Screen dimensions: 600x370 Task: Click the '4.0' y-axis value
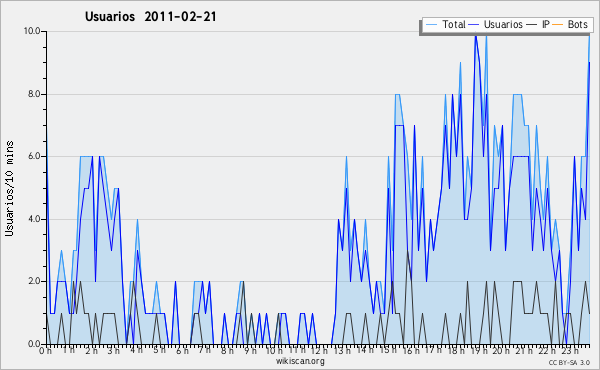pos(34,219)
